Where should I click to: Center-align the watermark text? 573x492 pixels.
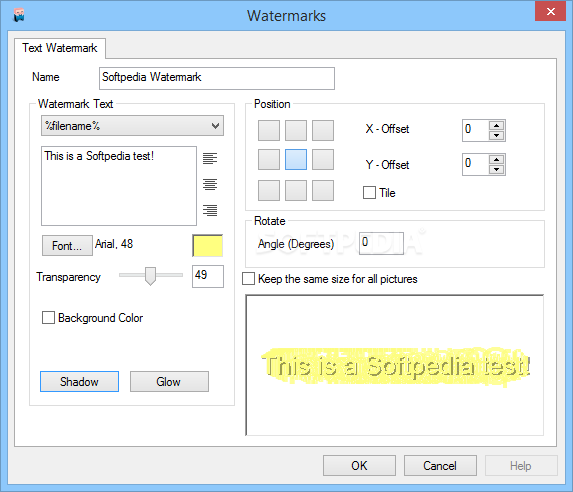click(x=210, y=184)
